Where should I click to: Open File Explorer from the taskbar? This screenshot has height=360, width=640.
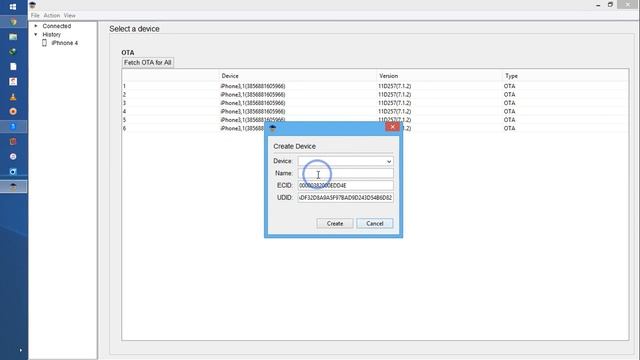(13, 37)
